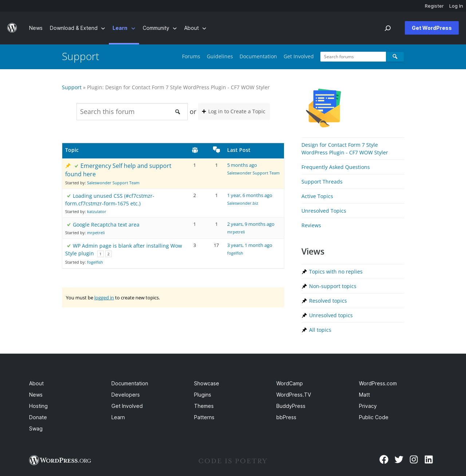This screenshot has width=466, height=476.
Task: Click Plugins in footer
Action: click(x=202, y=395)
